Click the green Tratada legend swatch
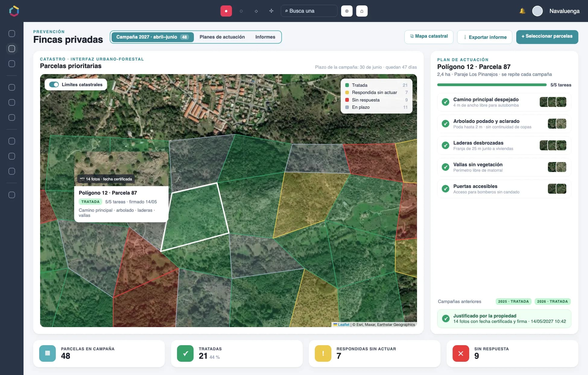 click(x=347, y=85)
